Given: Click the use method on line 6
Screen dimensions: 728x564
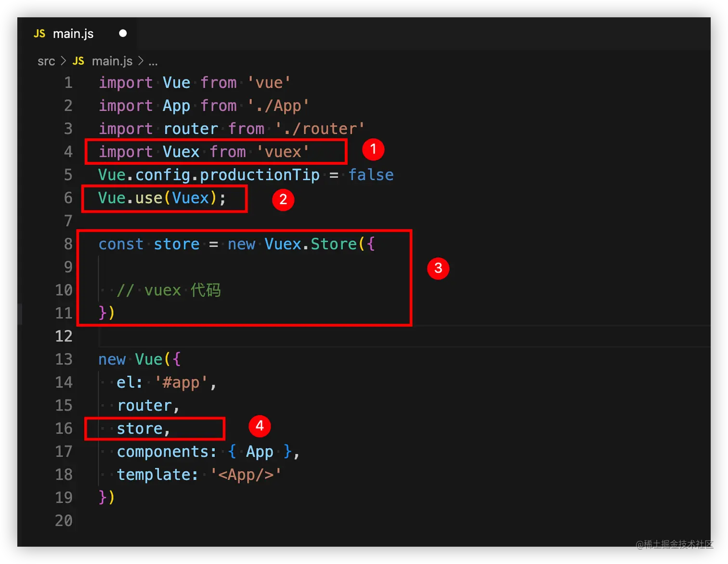Looking at the screenshot, I should pos(149,198).
